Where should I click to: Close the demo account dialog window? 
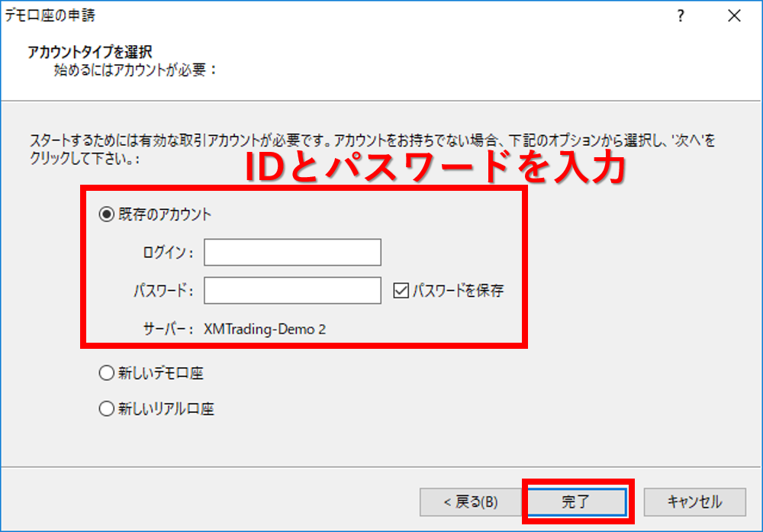(734, 16)
